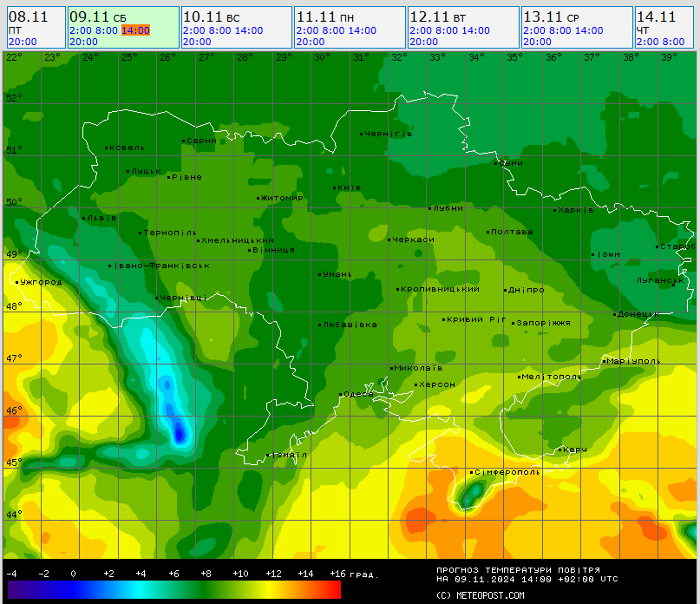Select 20:00 forecast for 08.11
Screen dimensions: 700x604
23,42
